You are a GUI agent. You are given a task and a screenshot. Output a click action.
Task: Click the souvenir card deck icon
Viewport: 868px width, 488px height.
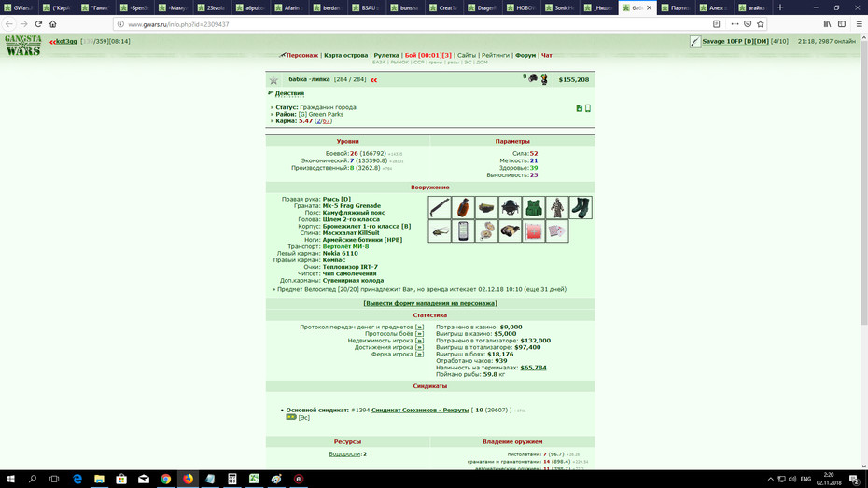(557, 230)
